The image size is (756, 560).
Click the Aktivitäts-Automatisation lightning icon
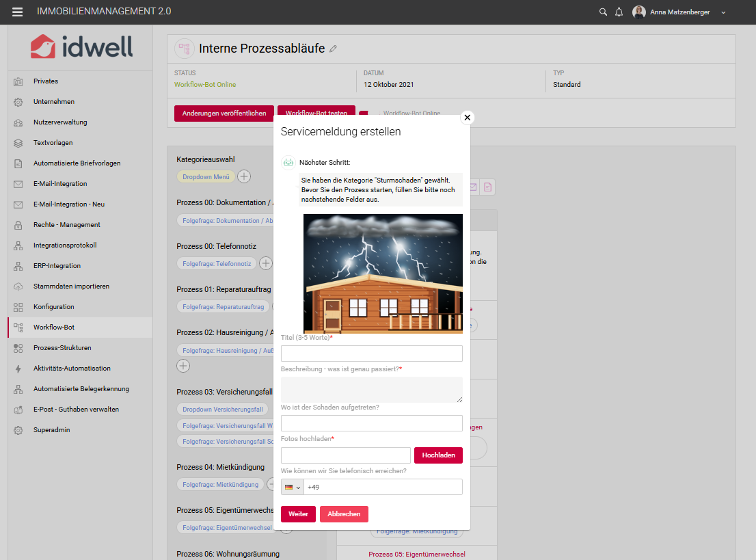tap(18, 369)
